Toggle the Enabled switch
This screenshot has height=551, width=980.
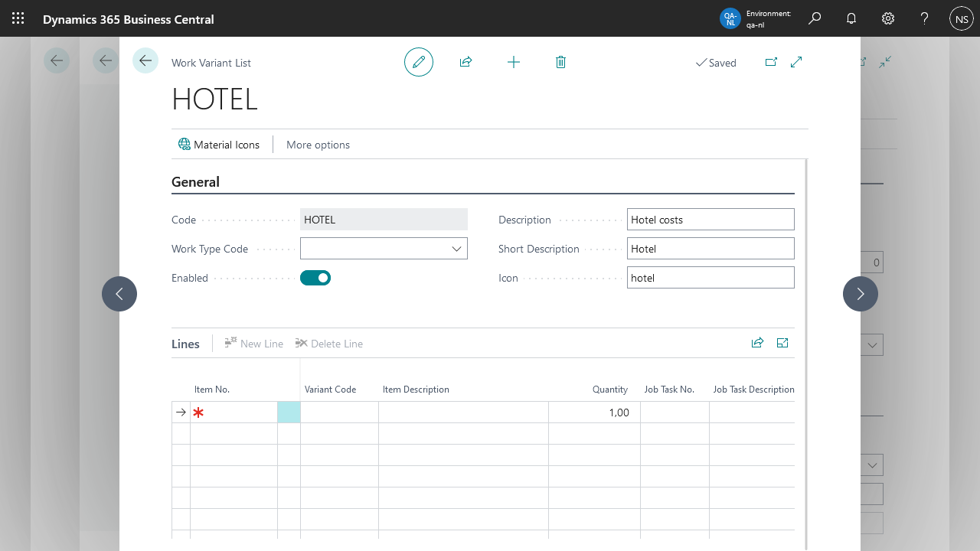315,278
